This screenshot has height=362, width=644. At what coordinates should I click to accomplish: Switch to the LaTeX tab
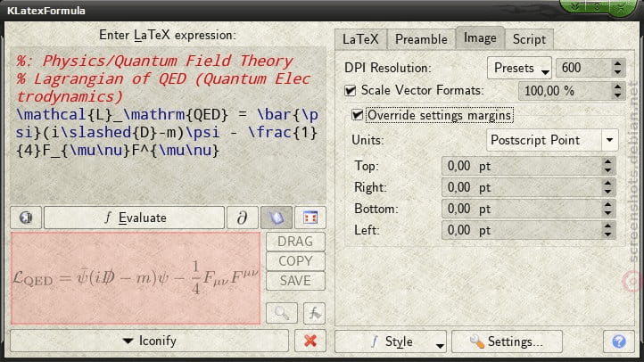[x=360, y=39]
